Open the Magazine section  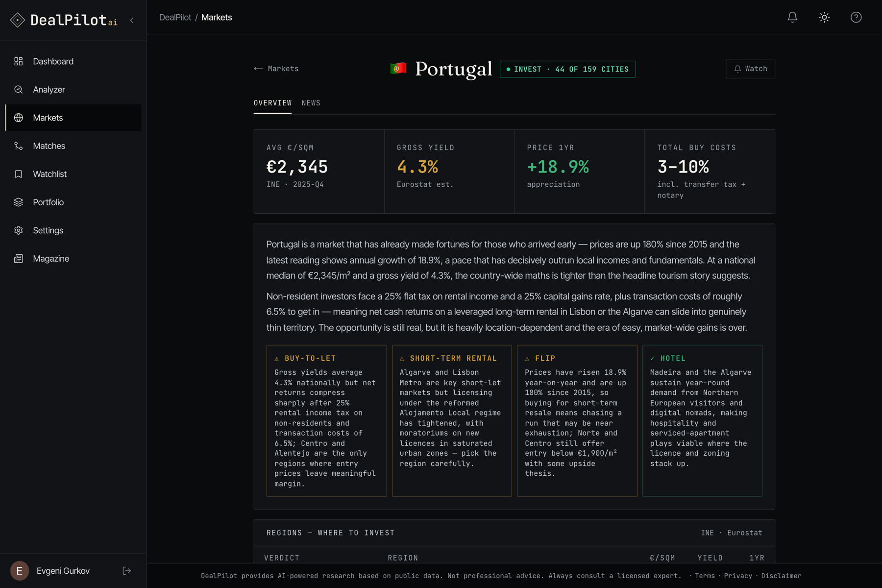tap(73, 259)
